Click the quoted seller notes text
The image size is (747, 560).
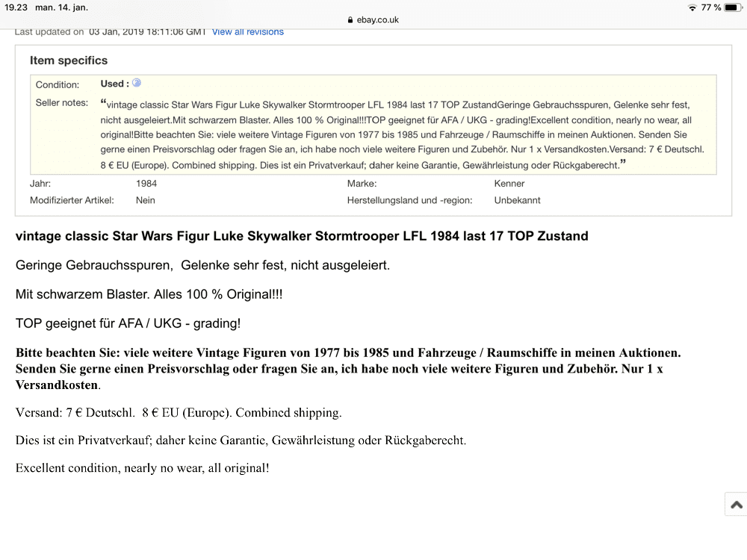pyautogui.click(x=403, y=134)
